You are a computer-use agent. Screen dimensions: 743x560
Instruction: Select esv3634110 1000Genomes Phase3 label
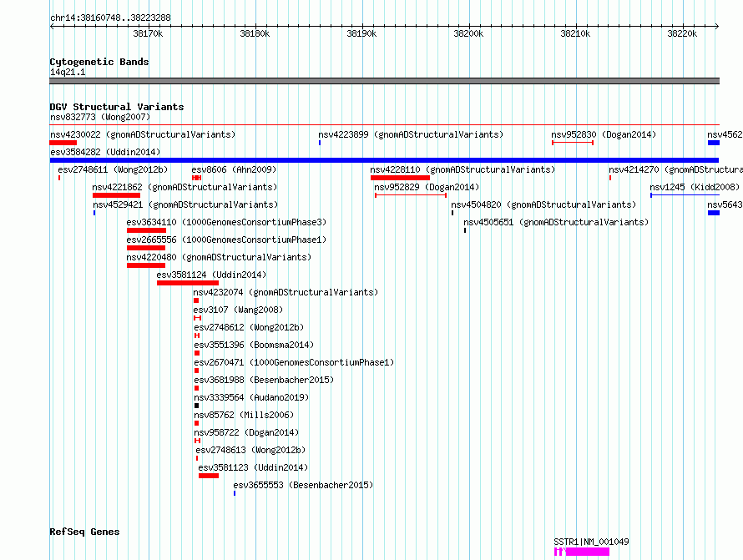(226, 222)
